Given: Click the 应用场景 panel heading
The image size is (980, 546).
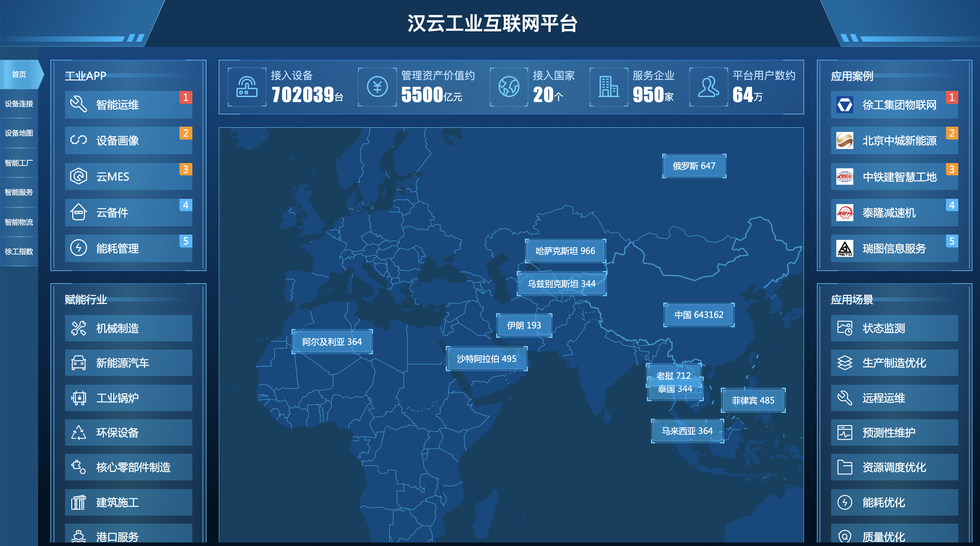Looking at the screenshot, I should (852, 299).
